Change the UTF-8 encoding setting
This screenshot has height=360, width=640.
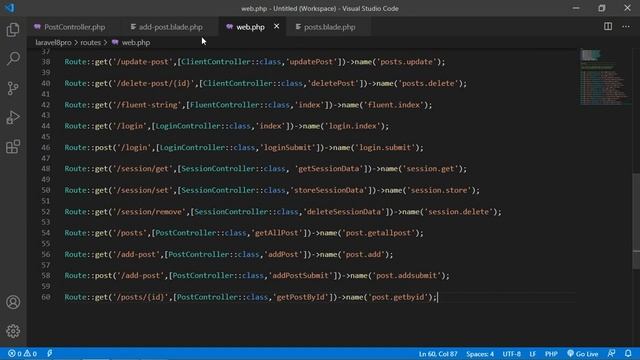[x=511, y=354]
